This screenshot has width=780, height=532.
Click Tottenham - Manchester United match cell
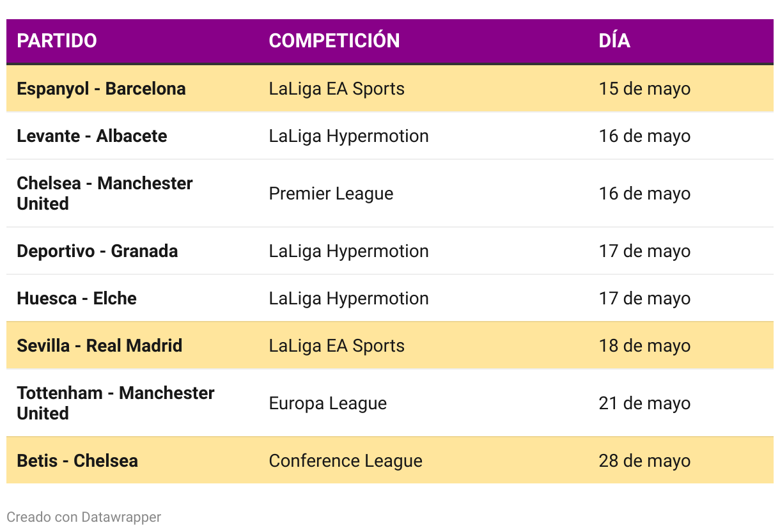116,403
